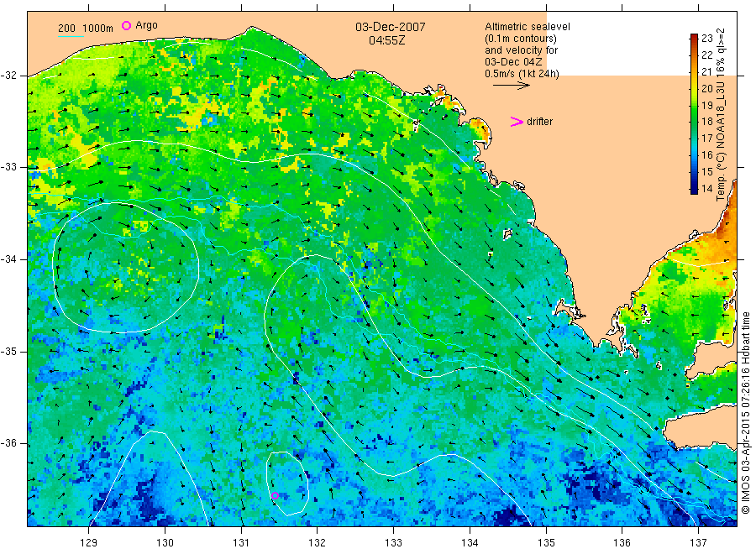Click the '200 1000m' depth legend text

86,29
